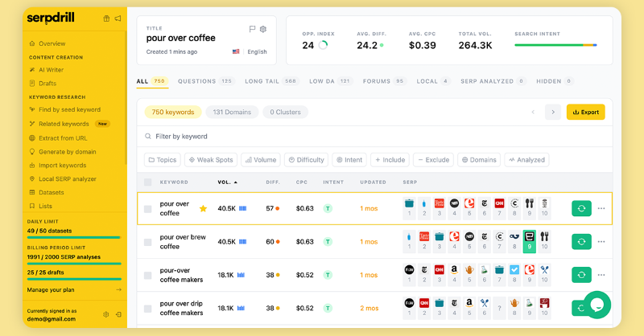Switch to the FORUMS tab

(x=384, y=81)
